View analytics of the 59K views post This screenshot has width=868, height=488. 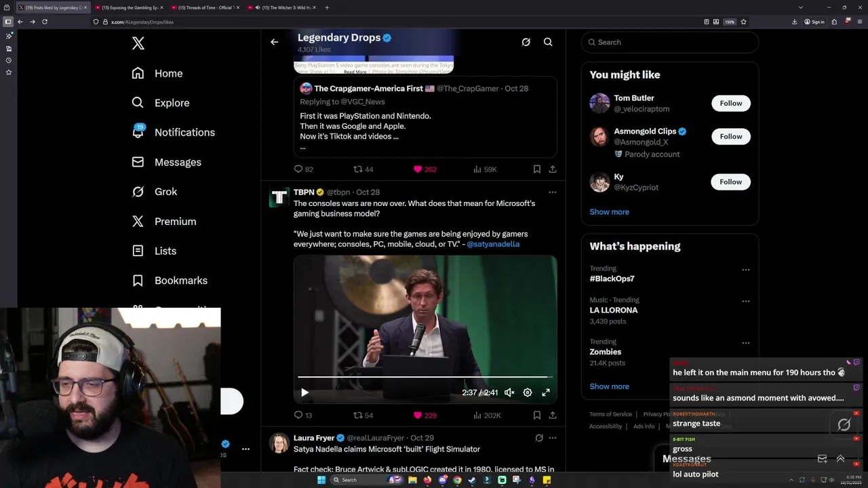pos(484,169)
